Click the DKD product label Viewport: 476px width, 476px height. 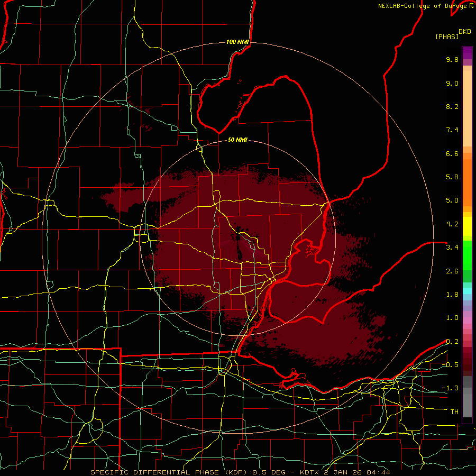[x=465, y=32]
